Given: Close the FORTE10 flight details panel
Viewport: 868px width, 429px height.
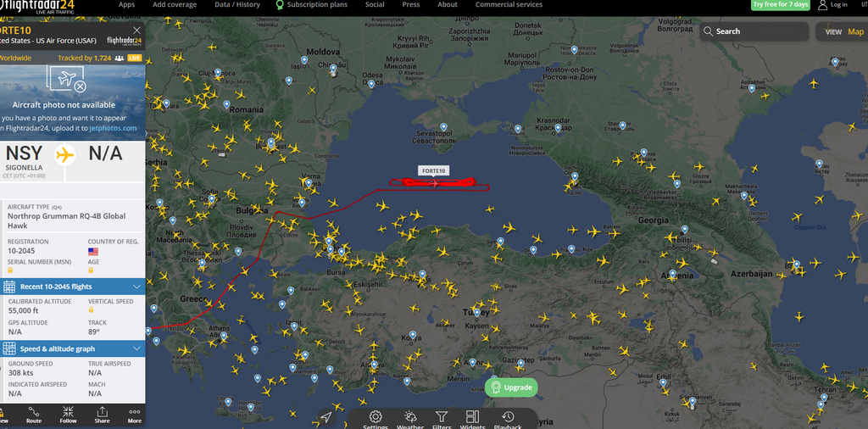Looking at the screenshot, I should point(136,31).
